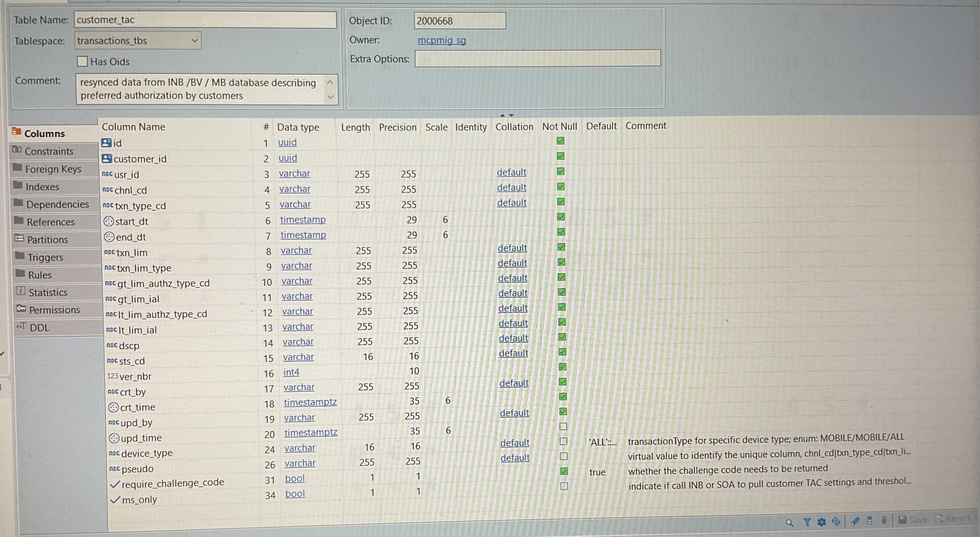Click the create new column icon
Image resolution: width=980 pixels, height=537 pixels.
point(870,520)
